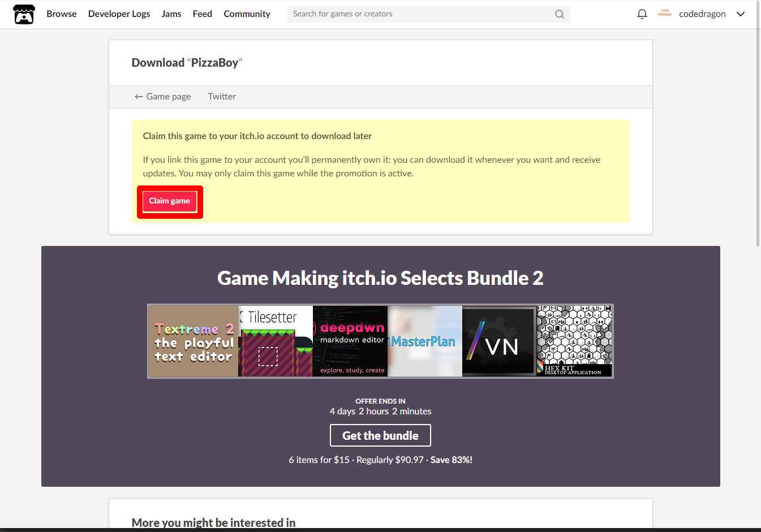Visit the Community section
Screen dimensions: 761x532
(x=247, y=14)
